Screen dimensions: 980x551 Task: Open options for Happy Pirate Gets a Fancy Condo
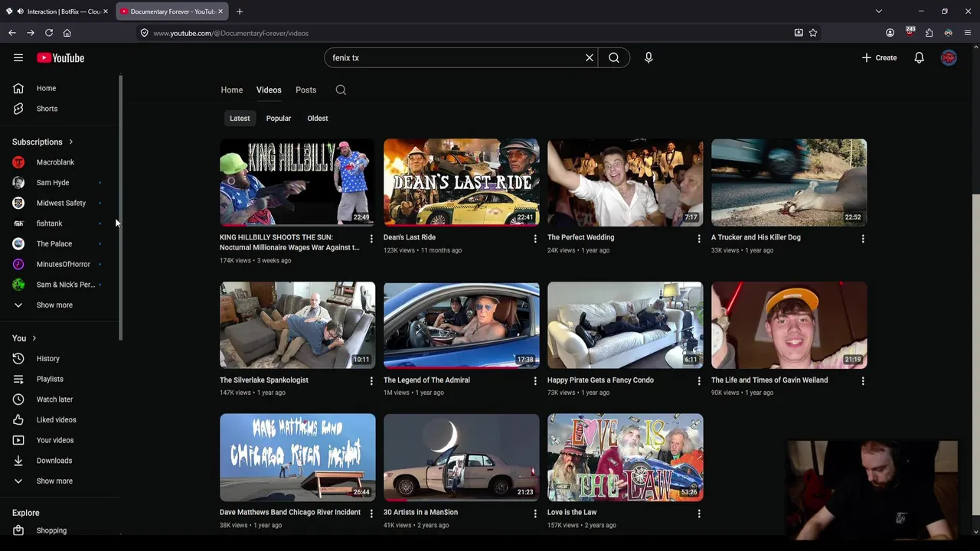[699, 381]
